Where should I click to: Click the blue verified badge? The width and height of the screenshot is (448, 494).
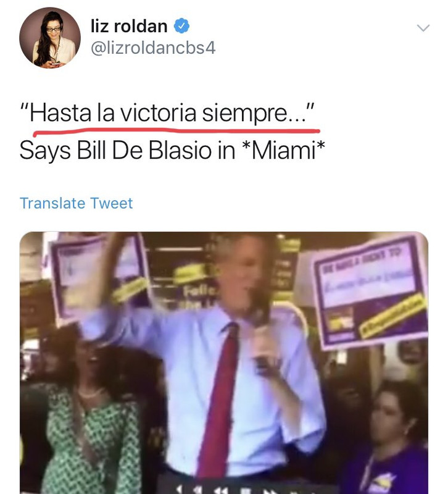tap(181, 26)
